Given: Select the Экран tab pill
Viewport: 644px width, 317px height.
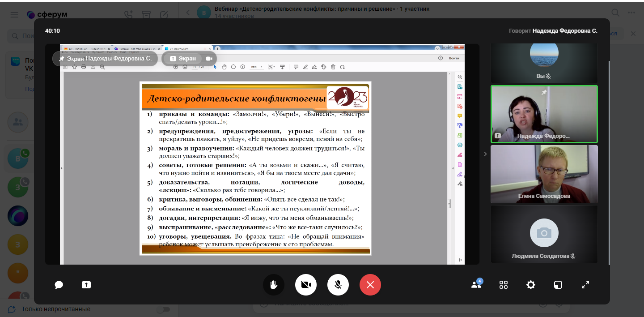Looking at the screenshot, I should pyautogui.click(x=183, y=59).
